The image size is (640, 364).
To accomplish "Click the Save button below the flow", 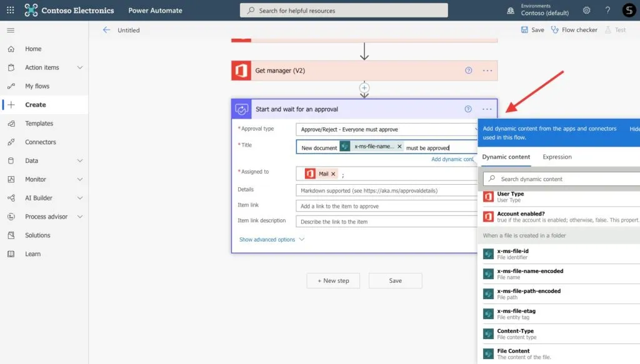I will pos(396,280).
